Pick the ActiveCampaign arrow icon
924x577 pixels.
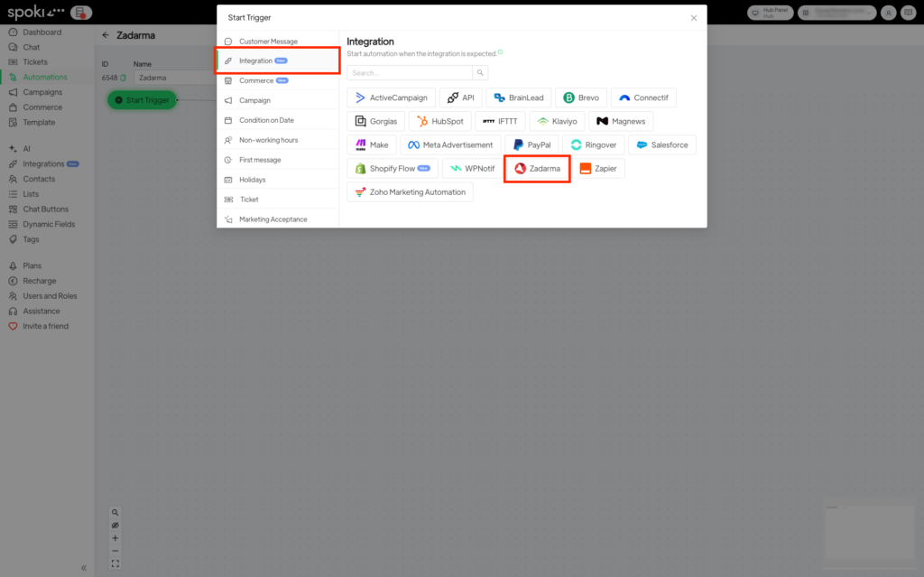tap(360, 98)
